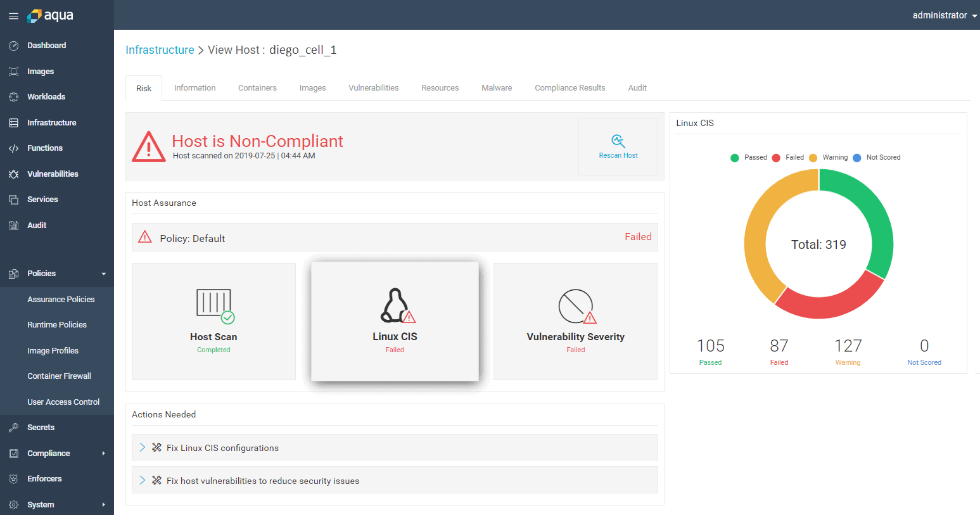Switch to the Compliance Results tab
This screenshot has width=980, height=515.
pos(570,88)
